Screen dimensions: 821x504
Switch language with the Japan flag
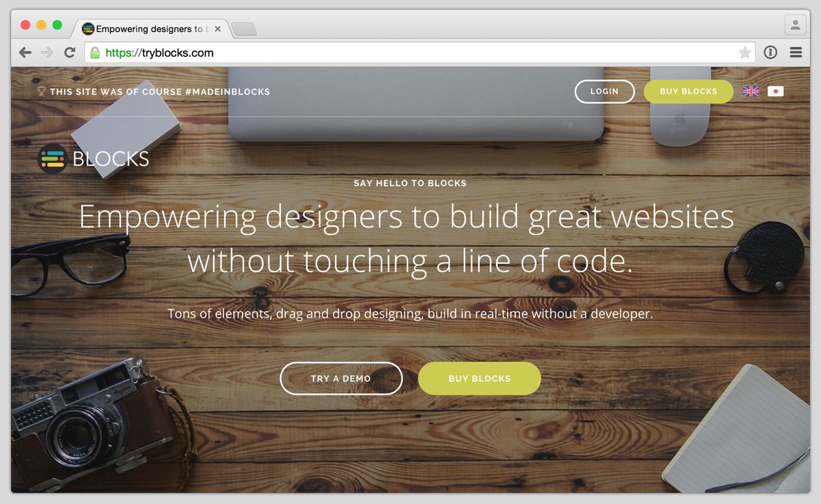(x=775, y=91)
